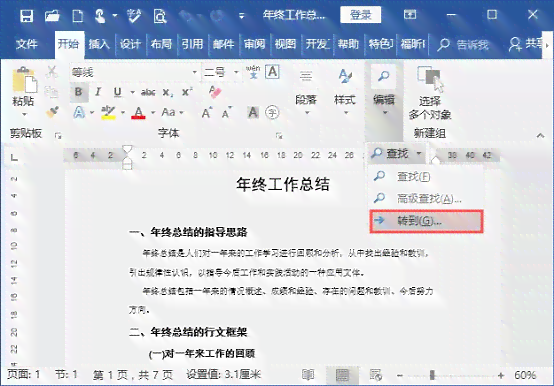Switch to the 布局 layout tab
The width and height of the screenshot is (554, 386).
(x=161, y=44)
